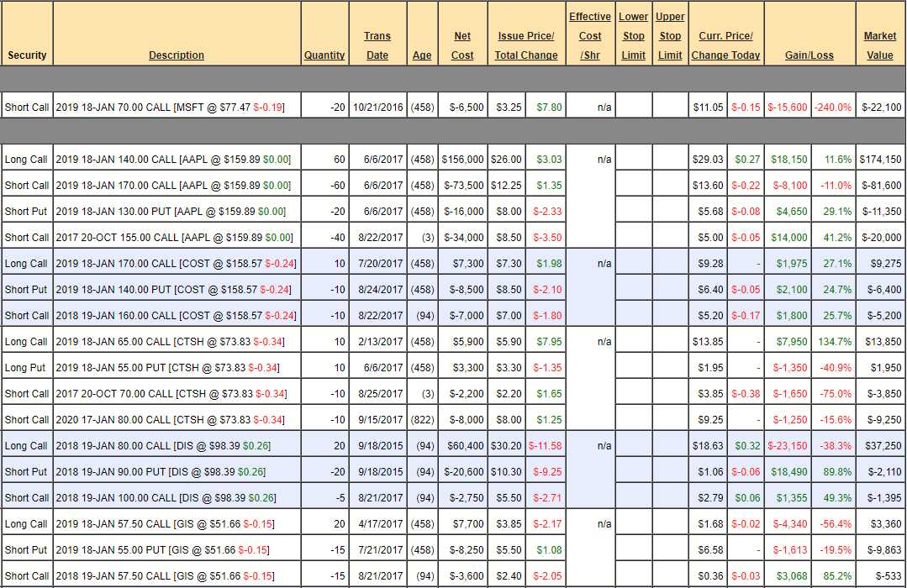Click the Upper Stop Limit header
Viewport: 907px width, 588px height.
click(670, 36)
